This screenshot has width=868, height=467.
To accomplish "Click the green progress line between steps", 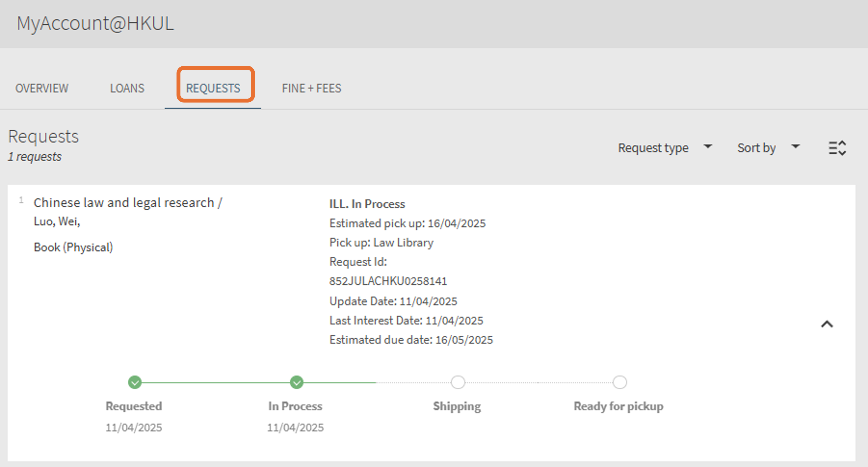I will click(216, 382).
